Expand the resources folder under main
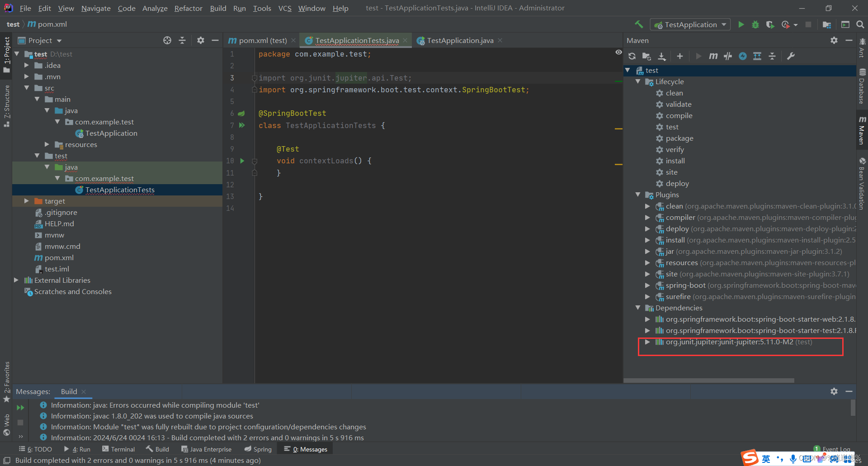 47,144
